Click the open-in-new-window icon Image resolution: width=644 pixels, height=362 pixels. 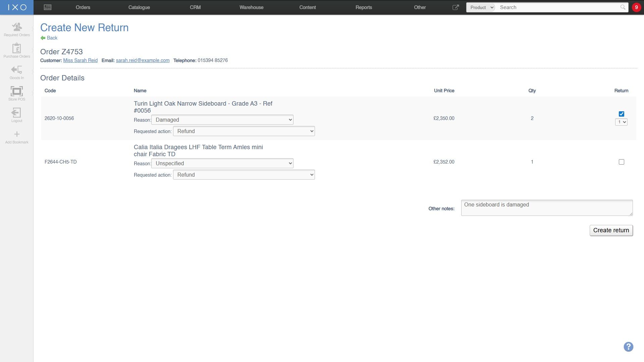[455, 7]
